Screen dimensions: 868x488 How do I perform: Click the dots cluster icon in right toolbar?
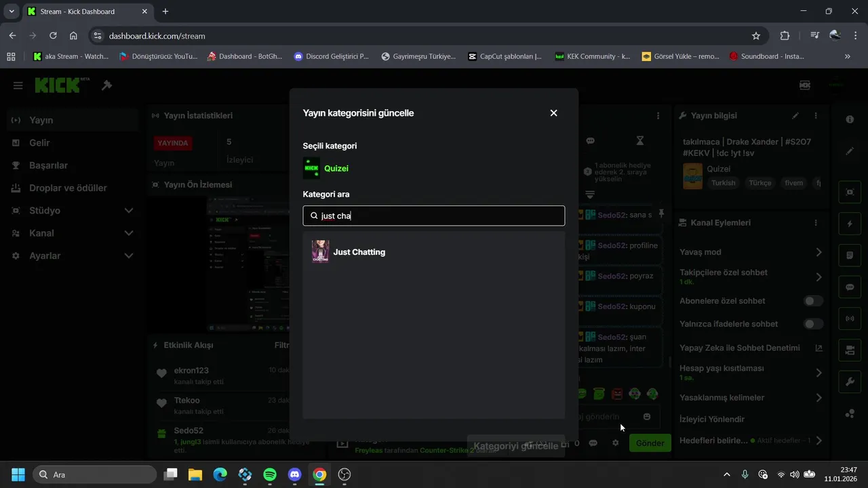click(x=850, y=413)
